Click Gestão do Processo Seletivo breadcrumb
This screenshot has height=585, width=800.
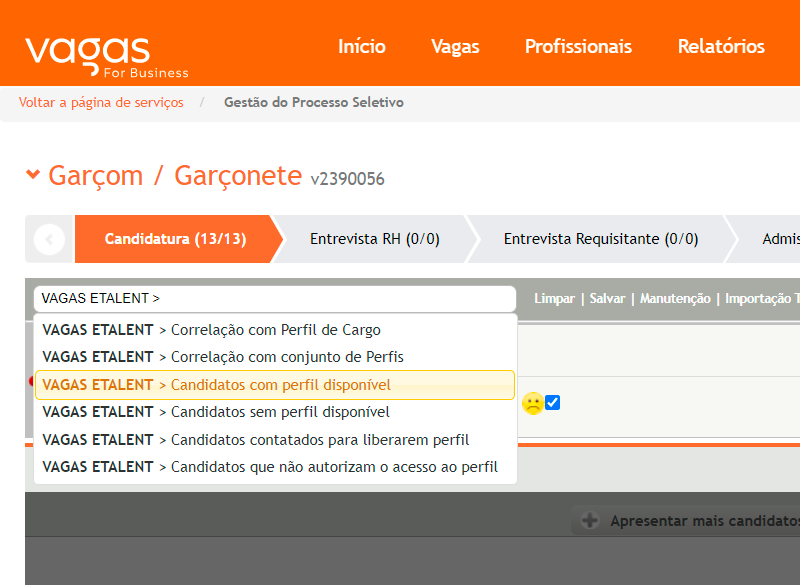pyautogui.click(x=314, y=103)
